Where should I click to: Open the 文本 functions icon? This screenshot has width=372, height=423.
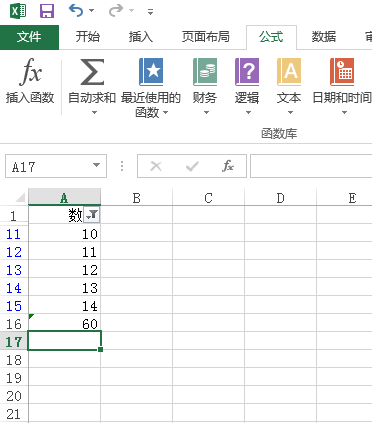click(x=289, y=72)
